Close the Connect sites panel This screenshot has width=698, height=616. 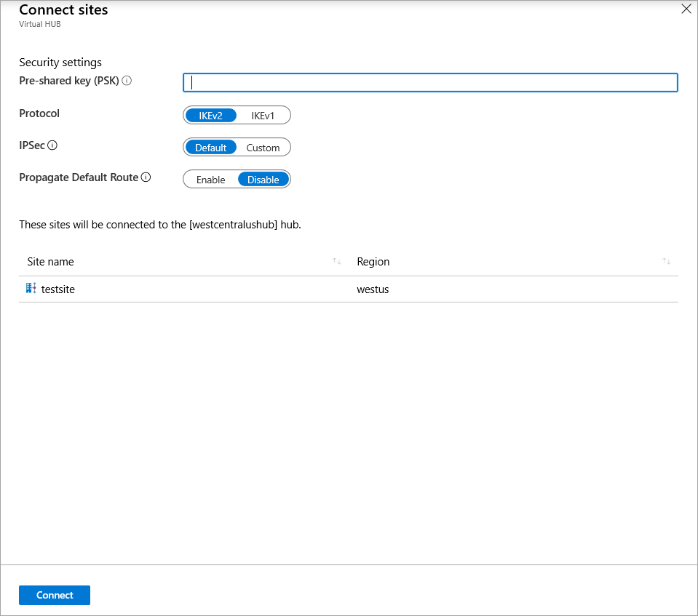(x=685, y=9)
